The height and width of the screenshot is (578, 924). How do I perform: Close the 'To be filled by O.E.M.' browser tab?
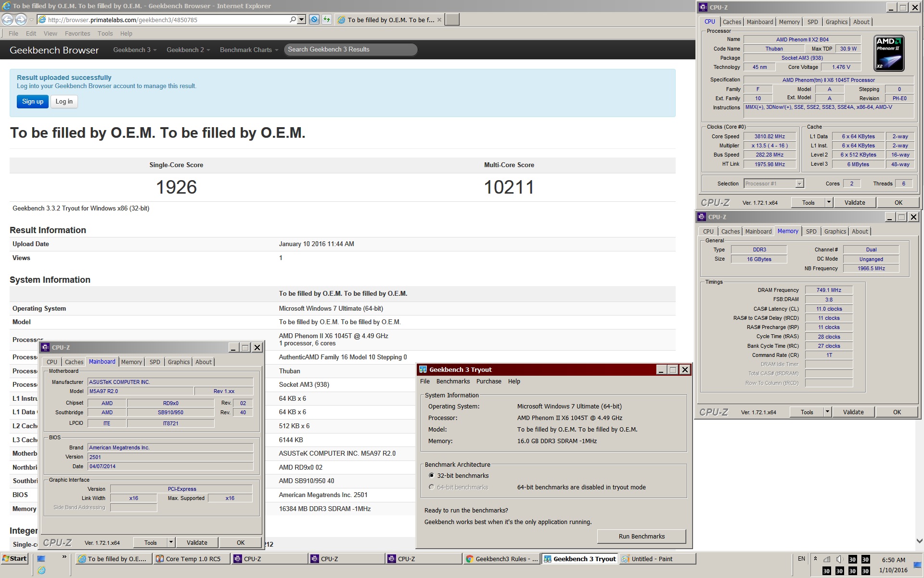pos(439,20)
